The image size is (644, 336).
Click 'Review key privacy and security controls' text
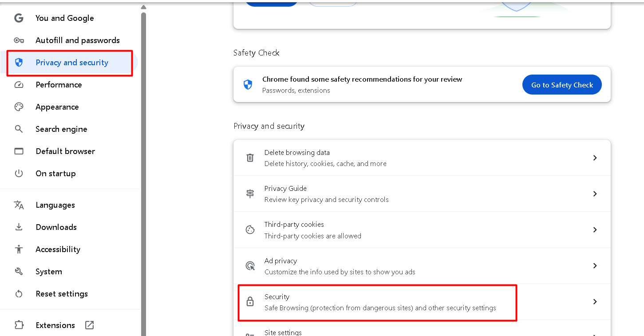pyautogui.click(x=327, y=200)
